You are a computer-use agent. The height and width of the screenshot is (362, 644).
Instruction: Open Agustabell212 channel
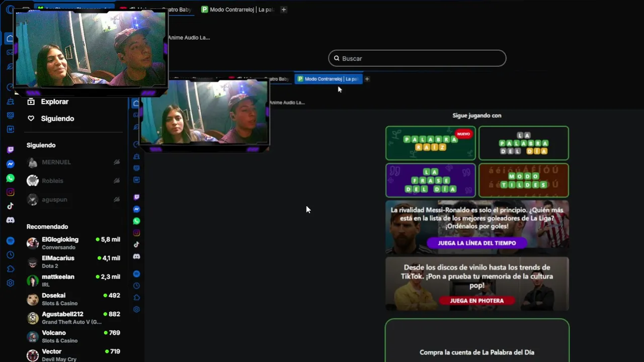74,318
